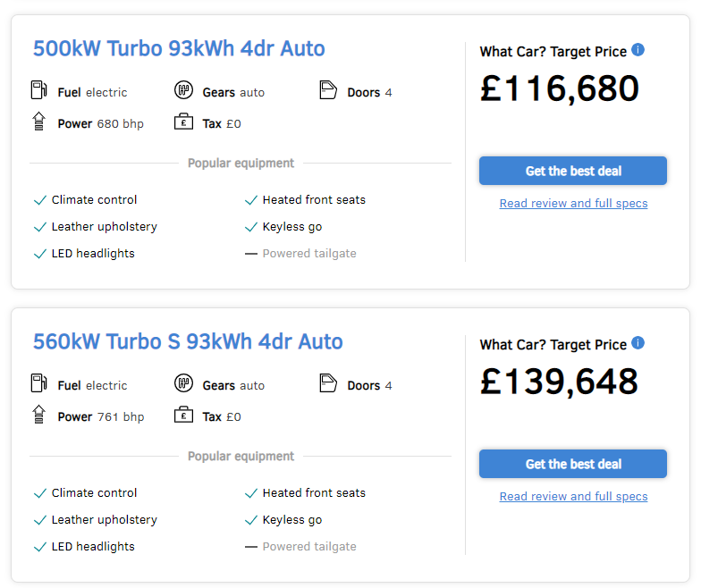Click the Climate control checkmark in first card
The height and width of the screenshot is (588, 701).
pos(40,200)
